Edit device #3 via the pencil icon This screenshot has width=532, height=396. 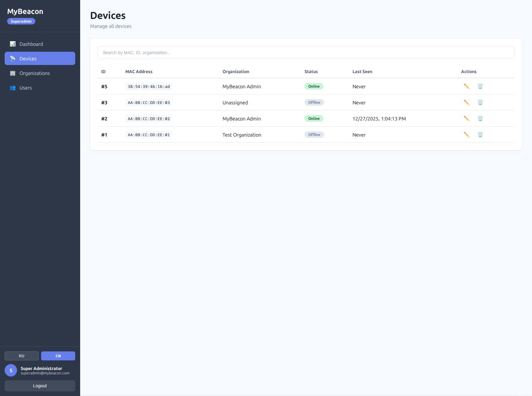pyautogui.click(x=466, y=102)
